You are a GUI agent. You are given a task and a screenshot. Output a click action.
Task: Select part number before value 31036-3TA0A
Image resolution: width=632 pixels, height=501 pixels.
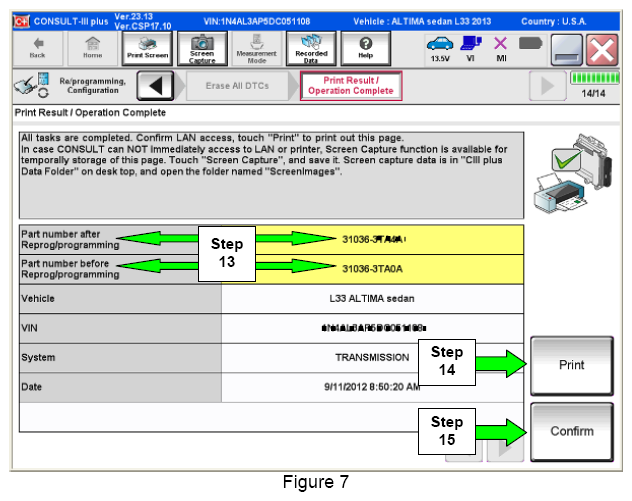click(372, 269)
